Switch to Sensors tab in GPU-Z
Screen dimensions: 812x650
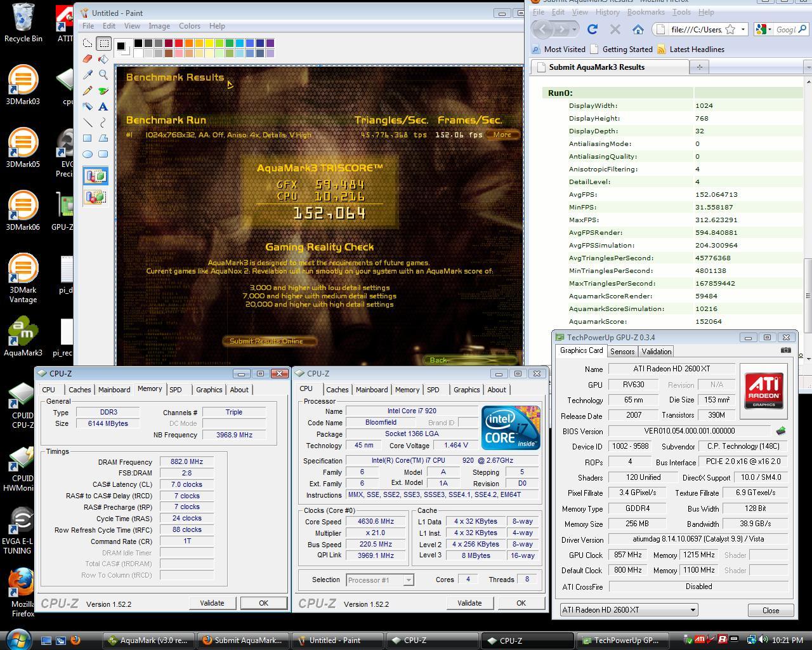coord(622,351)
